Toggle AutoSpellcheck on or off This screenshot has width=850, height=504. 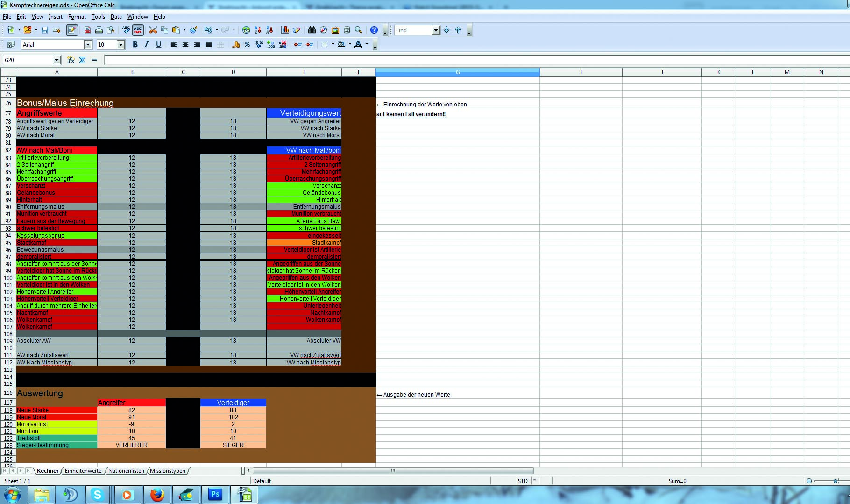click(138, 30)
